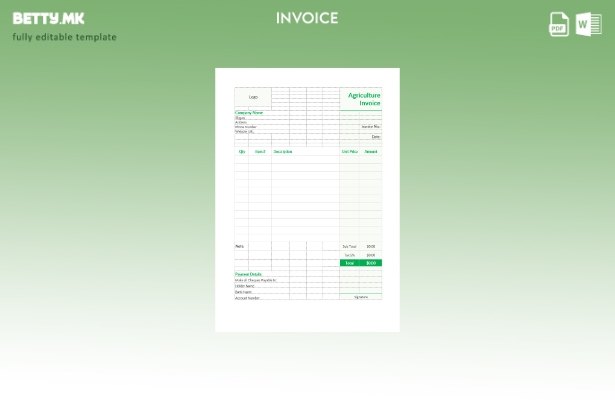Open the invoice template preview thumbnail

click(307, 200)
